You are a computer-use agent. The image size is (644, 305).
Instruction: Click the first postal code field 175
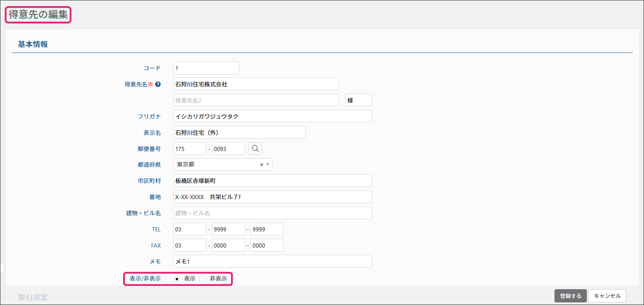click(190, 149)
